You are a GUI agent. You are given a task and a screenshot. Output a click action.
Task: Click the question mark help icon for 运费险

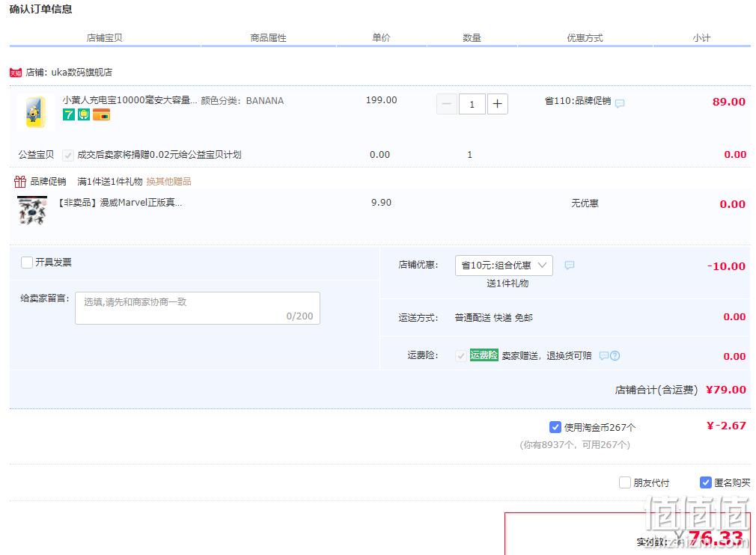click(x=615, y=355)
